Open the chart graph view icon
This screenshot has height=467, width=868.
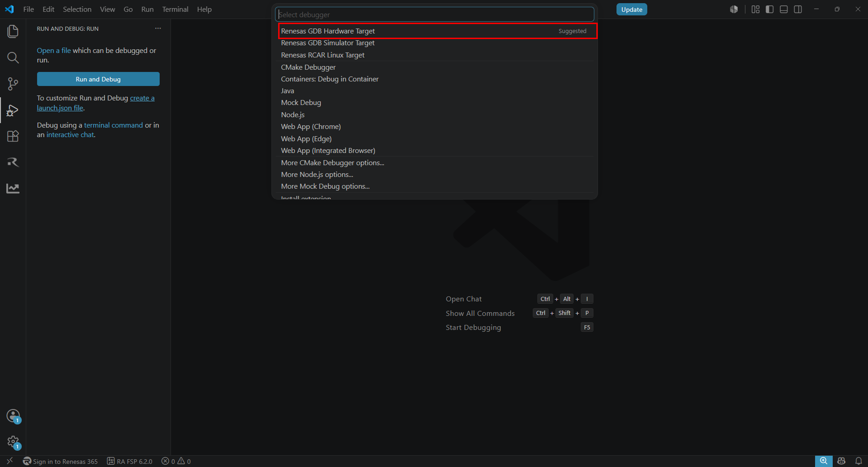[x=13, y=188]
